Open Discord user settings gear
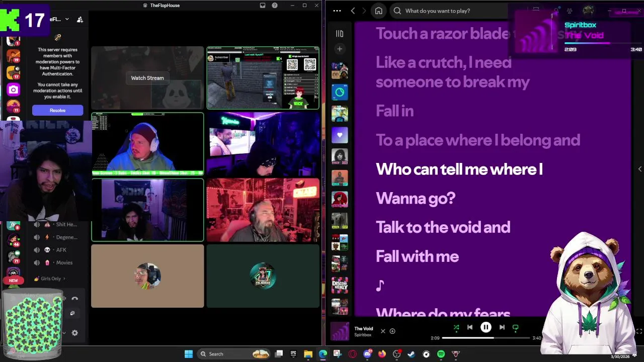Viewport: 644px width, 362px height. pyautogui.click(x=75, y=333)
